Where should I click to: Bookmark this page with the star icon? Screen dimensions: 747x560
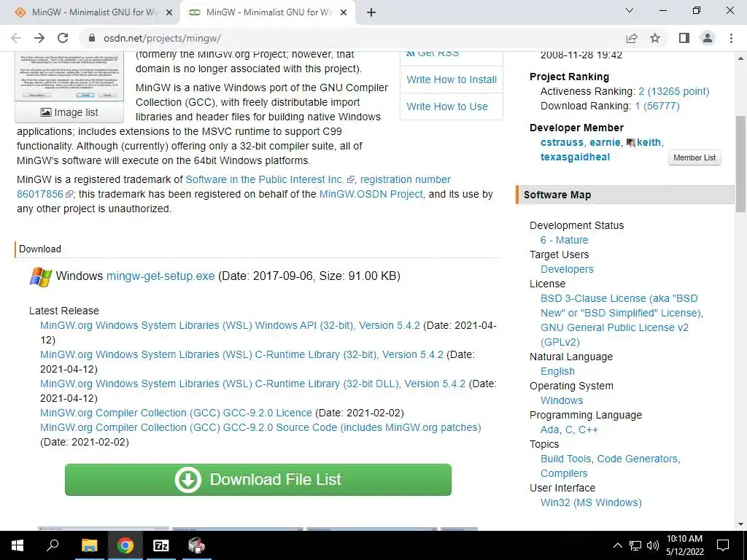tap(655, 38)
